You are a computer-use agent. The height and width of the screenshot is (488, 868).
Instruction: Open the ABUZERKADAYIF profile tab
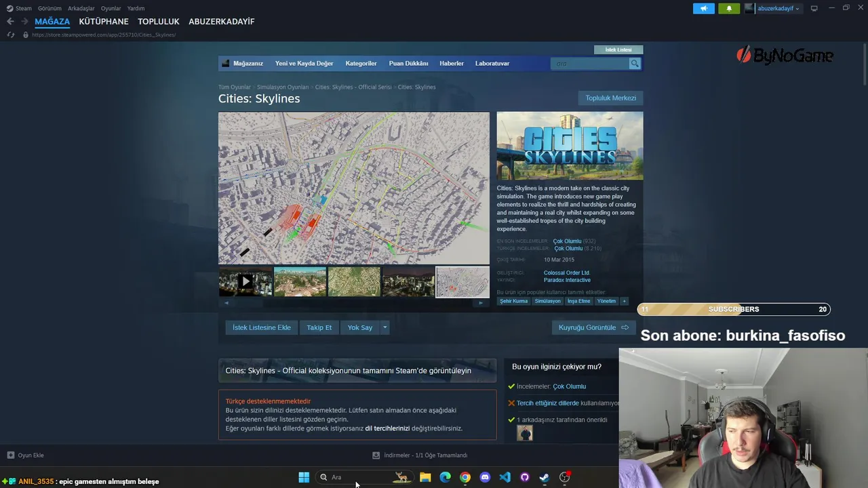(x=222, y=22)
